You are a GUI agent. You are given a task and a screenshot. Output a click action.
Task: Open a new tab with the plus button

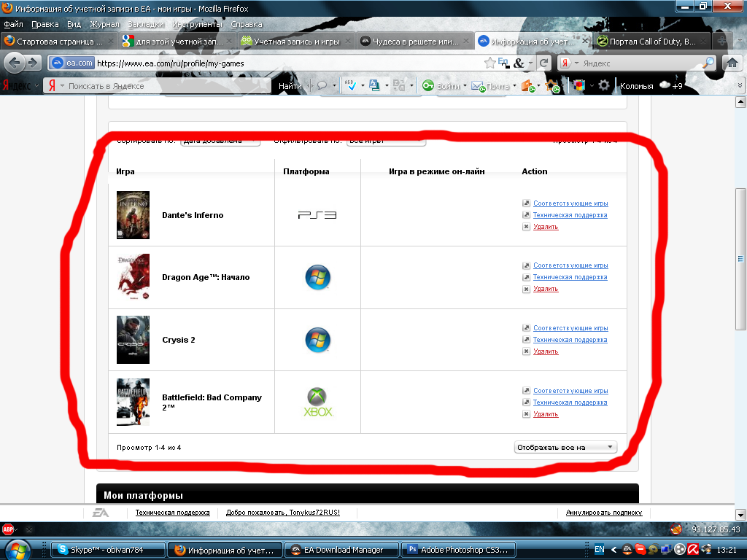(x=722, y=42)
